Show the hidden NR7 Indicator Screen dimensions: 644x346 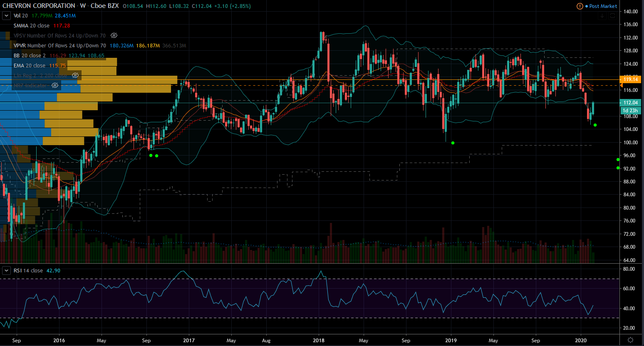click(55, 86)
